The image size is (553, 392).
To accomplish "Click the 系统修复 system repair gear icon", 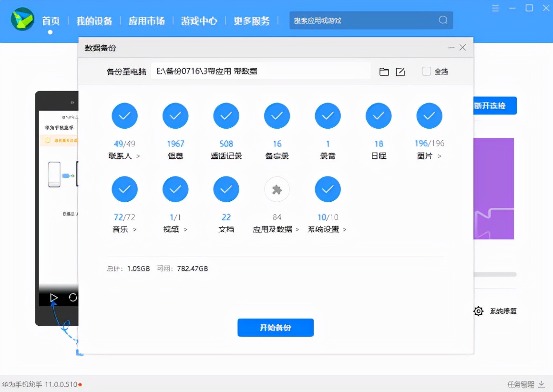I will 478,311.
